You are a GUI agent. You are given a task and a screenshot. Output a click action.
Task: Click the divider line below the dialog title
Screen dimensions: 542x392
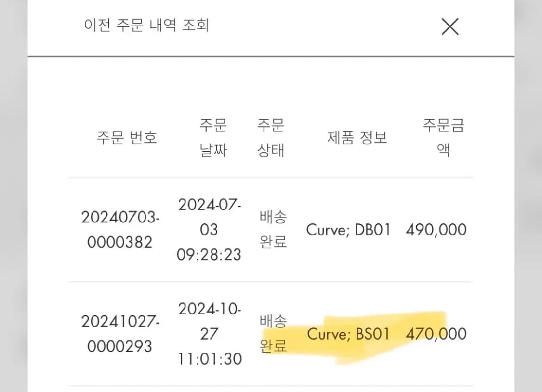271,56
